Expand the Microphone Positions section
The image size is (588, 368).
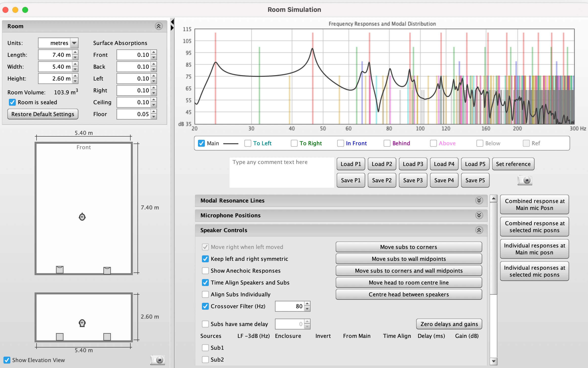click(x=479, y=215)
